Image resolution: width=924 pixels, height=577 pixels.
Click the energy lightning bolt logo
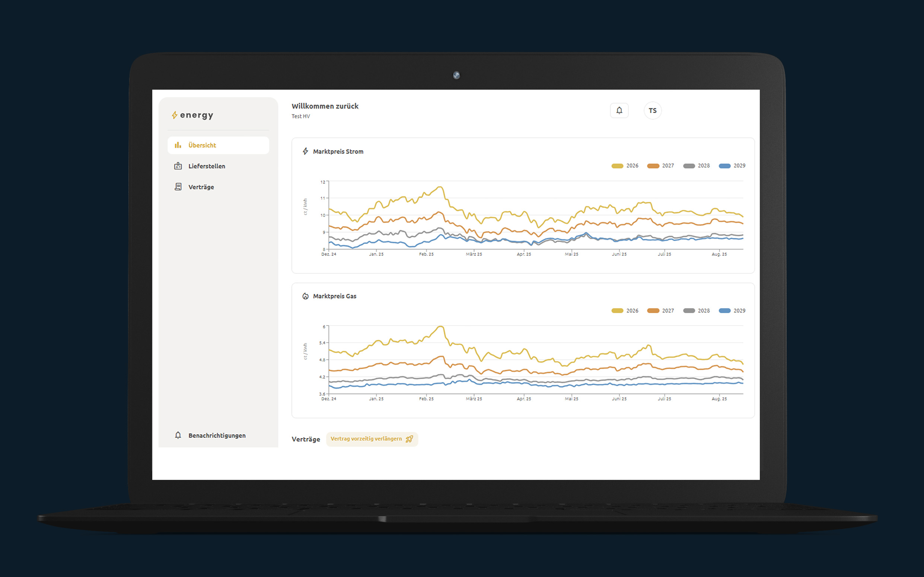click(175, 115)
